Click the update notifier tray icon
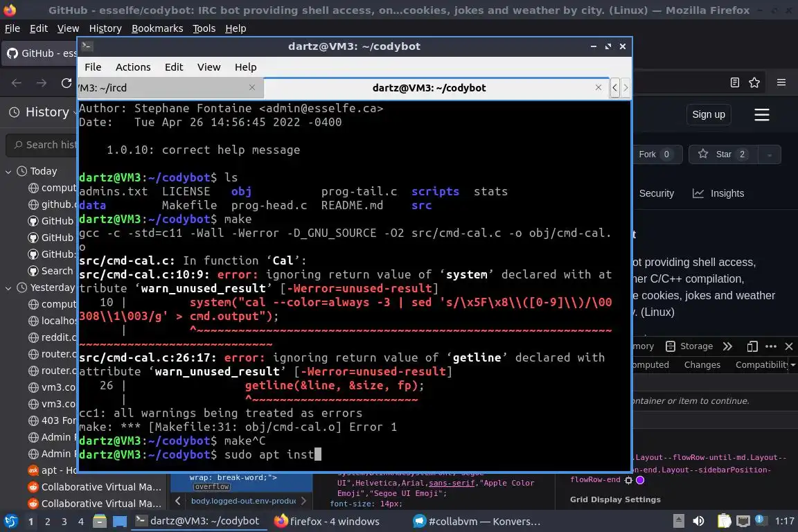 (x=759, y=520)
